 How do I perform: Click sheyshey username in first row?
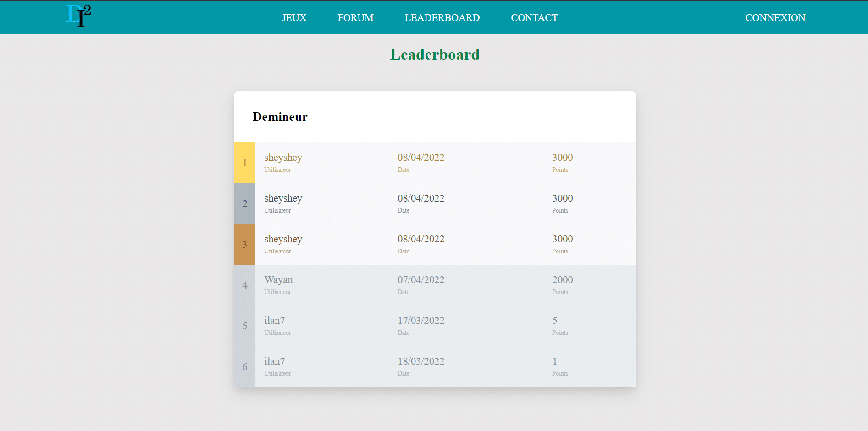click(283, 158)
